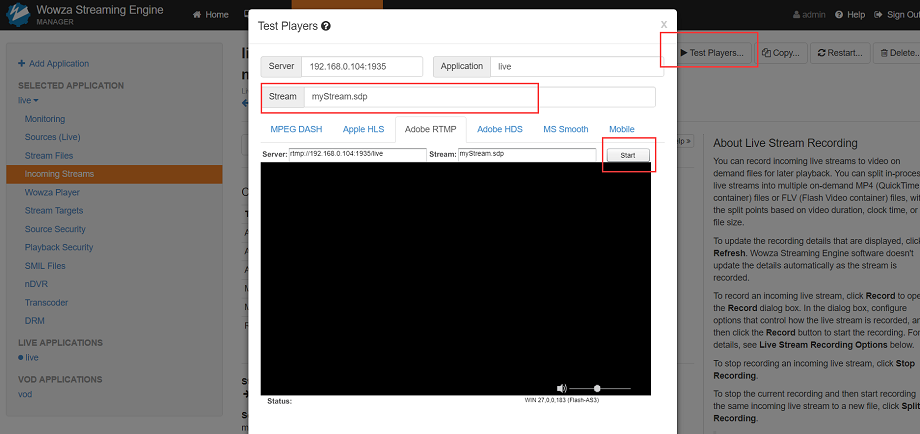Open Source Security in sidebar
This screenshot has height=434, width=920.
pyautogui.click(x=55, y=229)
